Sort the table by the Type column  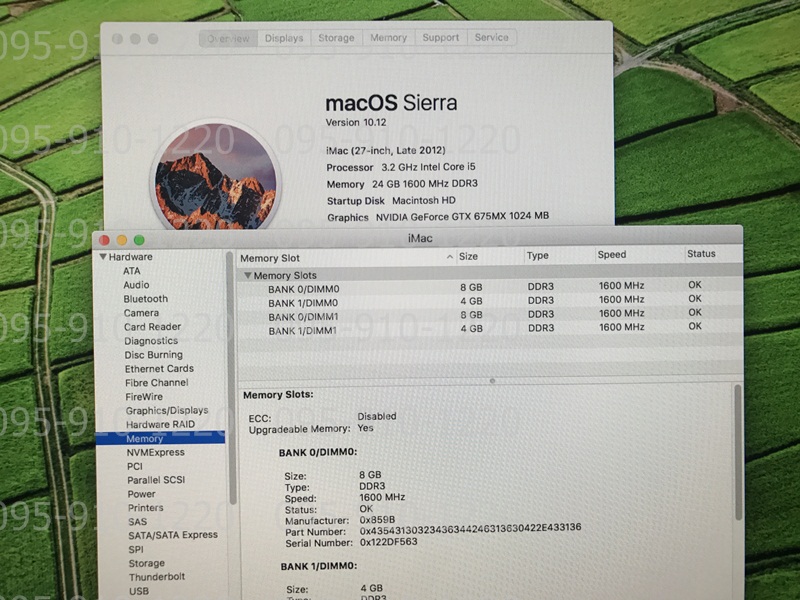[x=538, y=256]
